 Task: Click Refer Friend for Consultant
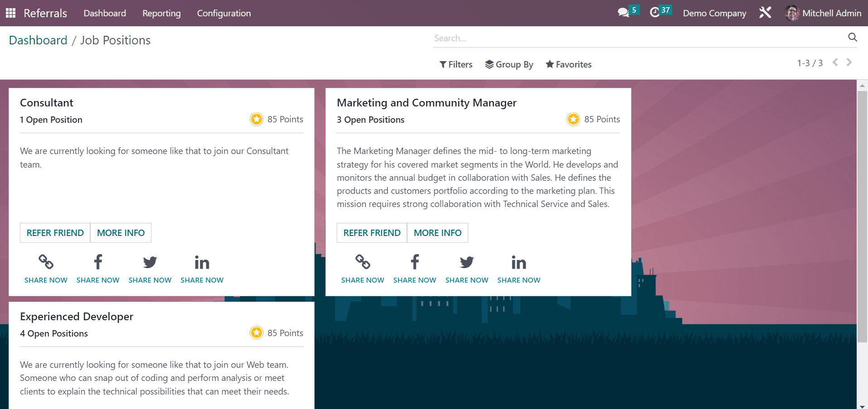pos(55,233)
